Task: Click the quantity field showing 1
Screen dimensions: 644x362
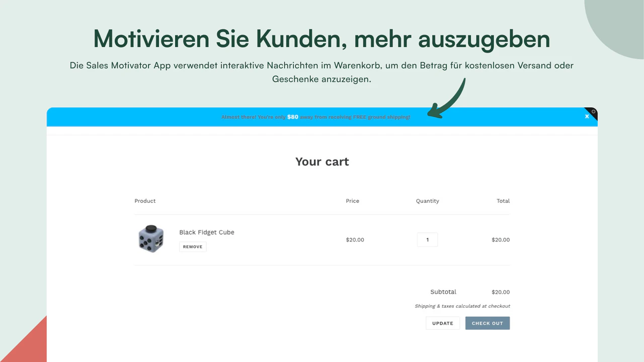Action: coord(428,240)
